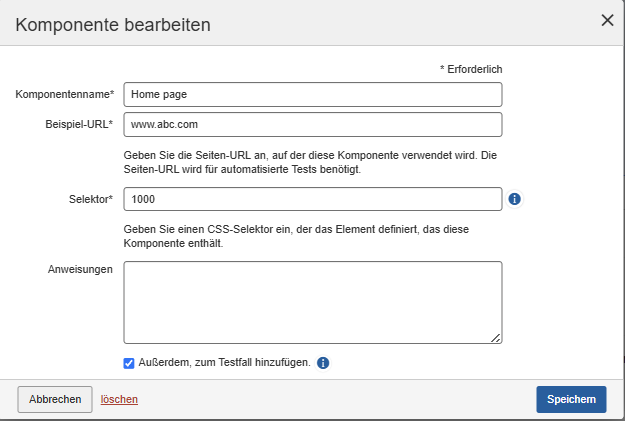This screenshot has width=625, height=421.
Task: Focus the Komponentenname field containing 'Home page'
Action: click(x=312, y=94)
